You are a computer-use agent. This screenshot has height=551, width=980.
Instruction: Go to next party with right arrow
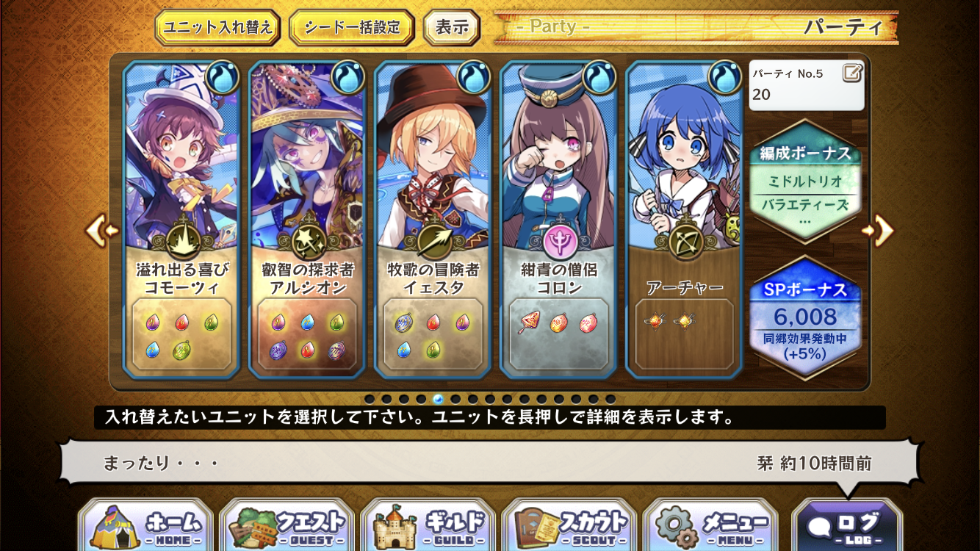878,231
